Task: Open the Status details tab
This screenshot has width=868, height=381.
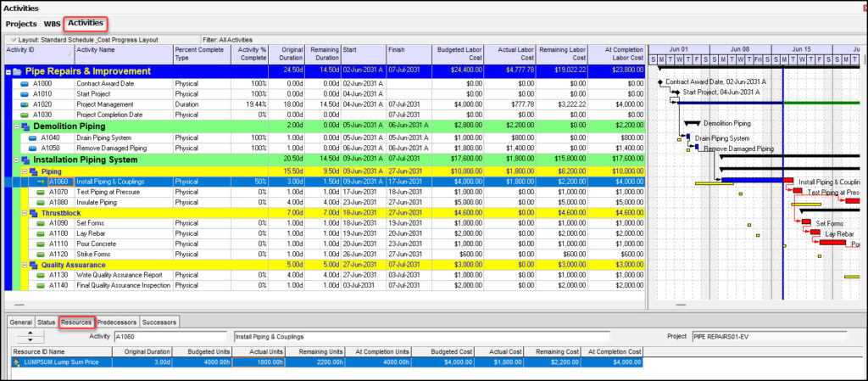Action: (x=46, y=322)
